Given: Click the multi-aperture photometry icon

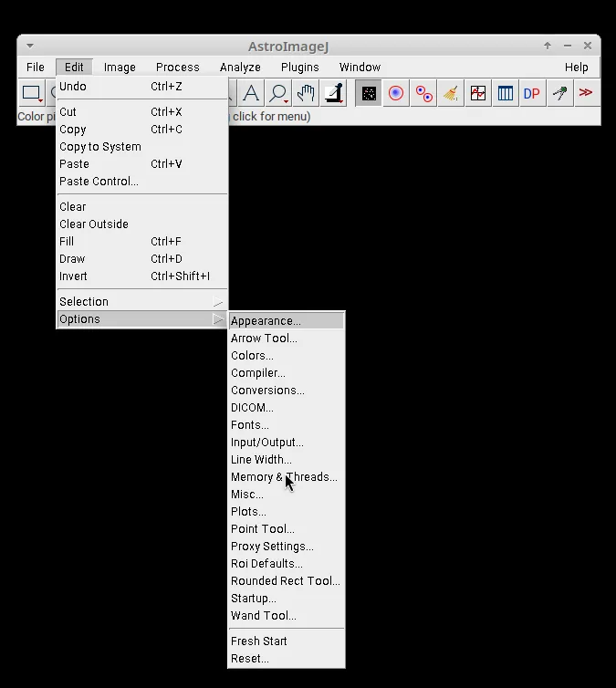Looking at the screenshot, I should point(423,93).
